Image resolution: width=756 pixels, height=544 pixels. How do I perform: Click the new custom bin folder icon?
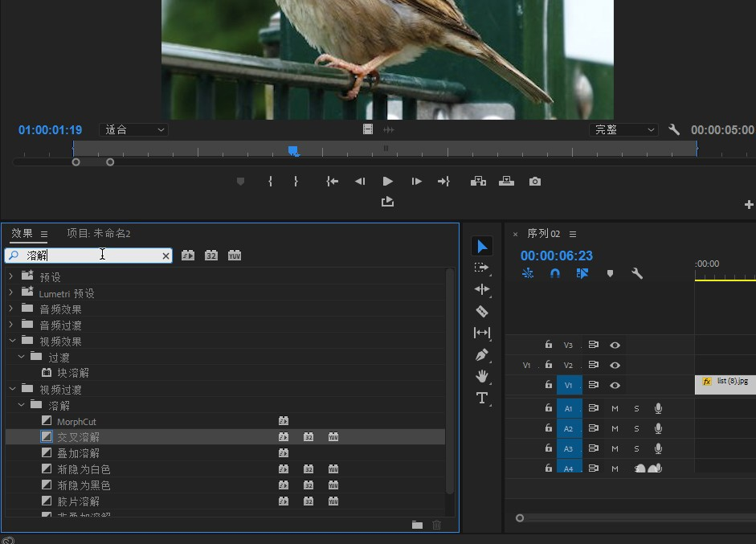coord(417,525)
